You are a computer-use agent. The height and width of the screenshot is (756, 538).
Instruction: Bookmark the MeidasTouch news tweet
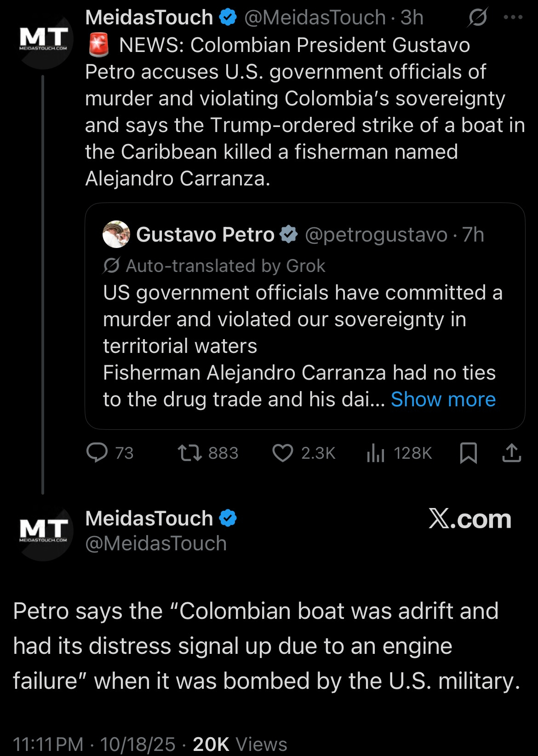(468, 453)
